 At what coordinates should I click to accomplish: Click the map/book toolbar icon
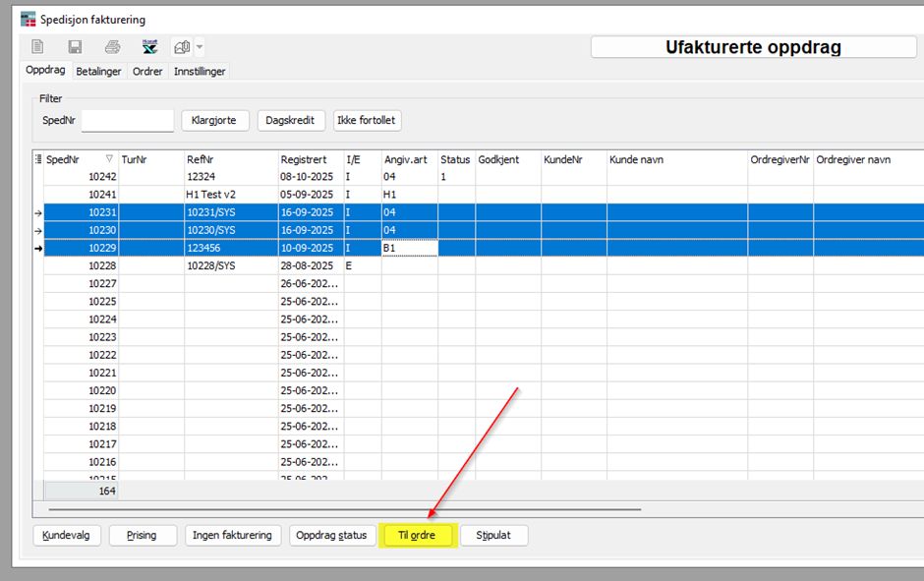click(182, 47)
